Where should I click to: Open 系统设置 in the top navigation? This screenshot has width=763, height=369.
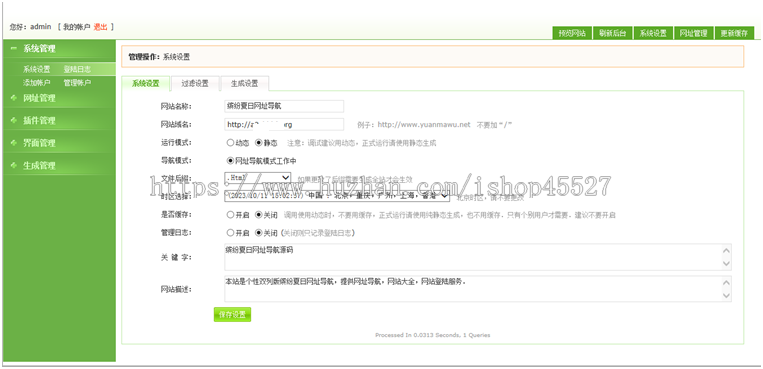(x=653, y=33)
